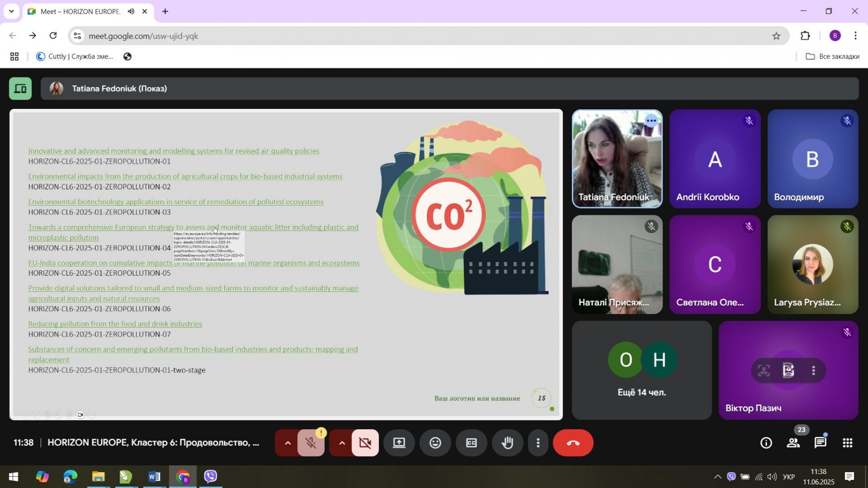
Task: Open Viber from the taskbar
Action: tap(210, 476)
